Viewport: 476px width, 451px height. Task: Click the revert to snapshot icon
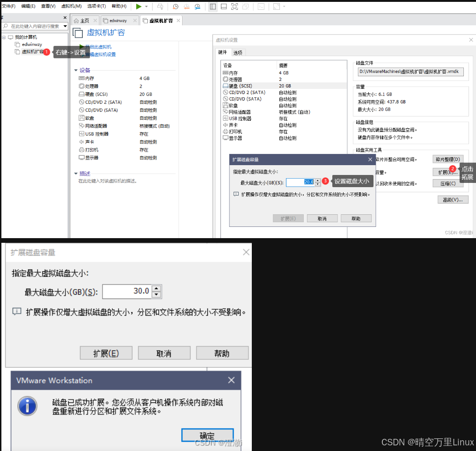pos(186,7)
